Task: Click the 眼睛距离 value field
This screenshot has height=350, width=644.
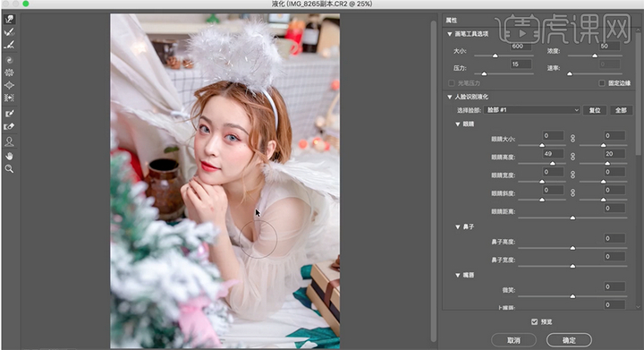Action: pyautogui.click(x=614, y=209)
